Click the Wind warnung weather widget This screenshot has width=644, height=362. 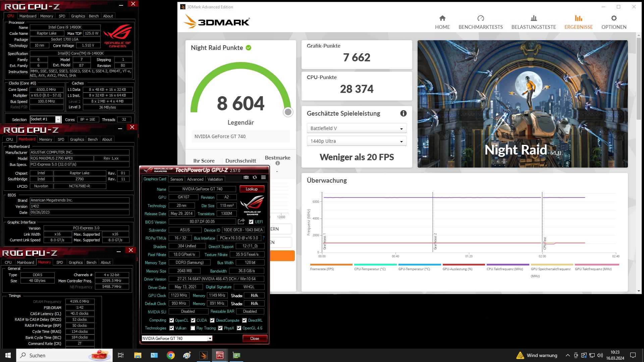537,355
